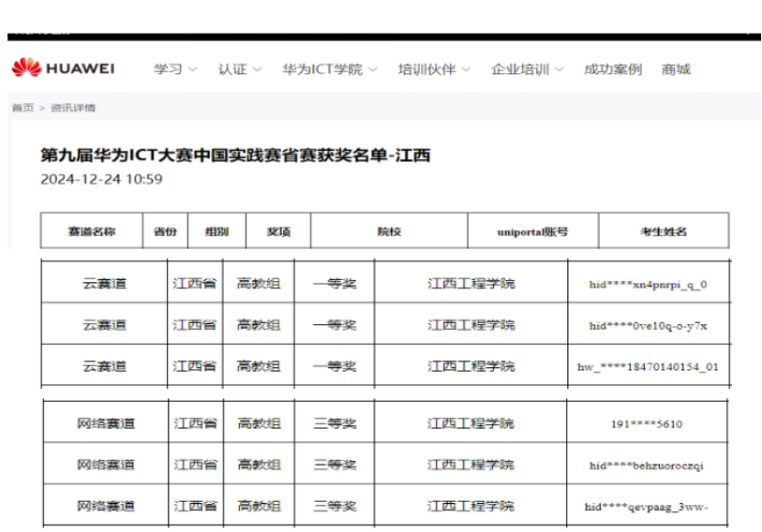Viewport: 762px width, 532px height.
Task: Expand the 认证 chevron arrow
Action: tap(257, 69)
